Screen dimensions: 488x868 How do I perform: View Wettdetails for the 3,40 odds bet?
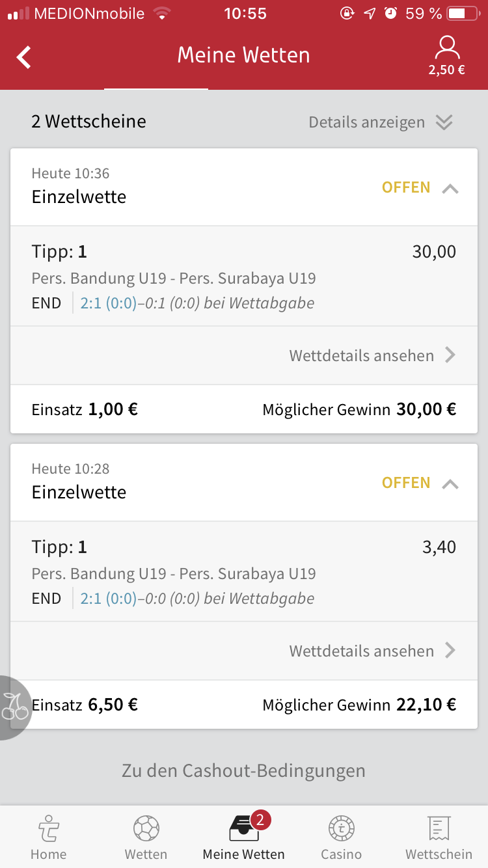click(372, 651)
